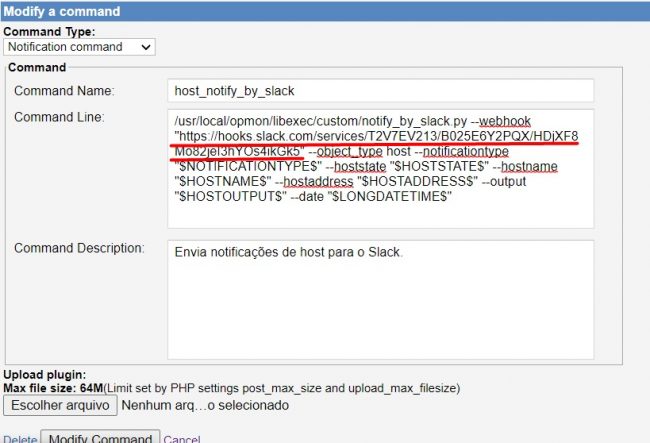Screen dimensions: 650x443
Task: Click the Delete link
Action: click(x=20, y=438)
